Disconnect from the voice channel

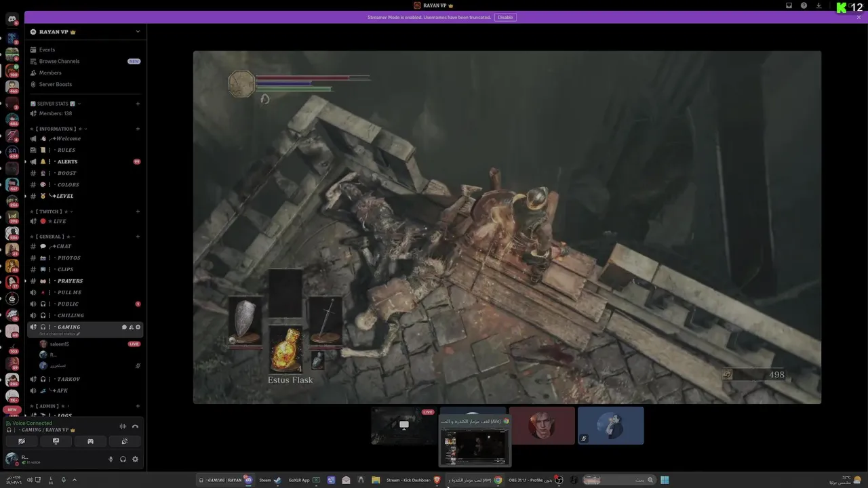135,426
